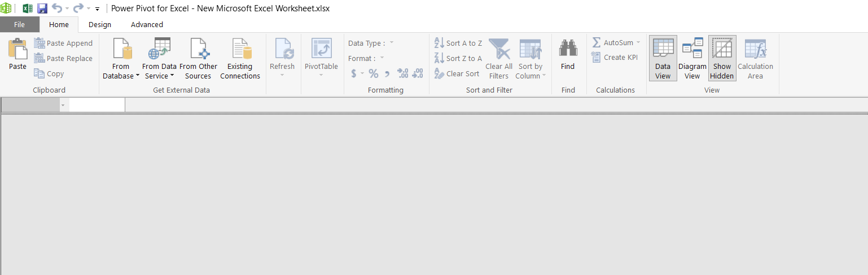Image resolution: width=868 pixels, height=275 pixels.
Task: Click the Excel switch-to-workbook icon
Action: (x=27, y=8)
